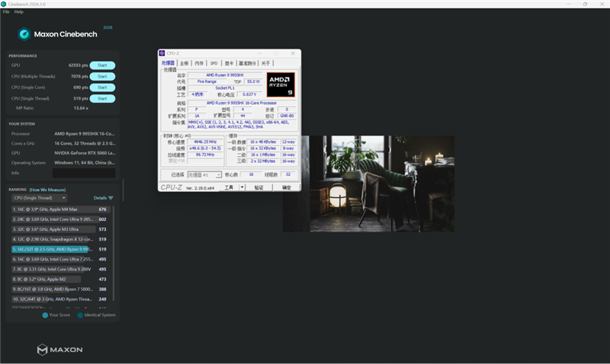The image size is (610, 364).
Task: Click the 0.637 V core voltage in CPU-Z
Action: tap(249, 94)
